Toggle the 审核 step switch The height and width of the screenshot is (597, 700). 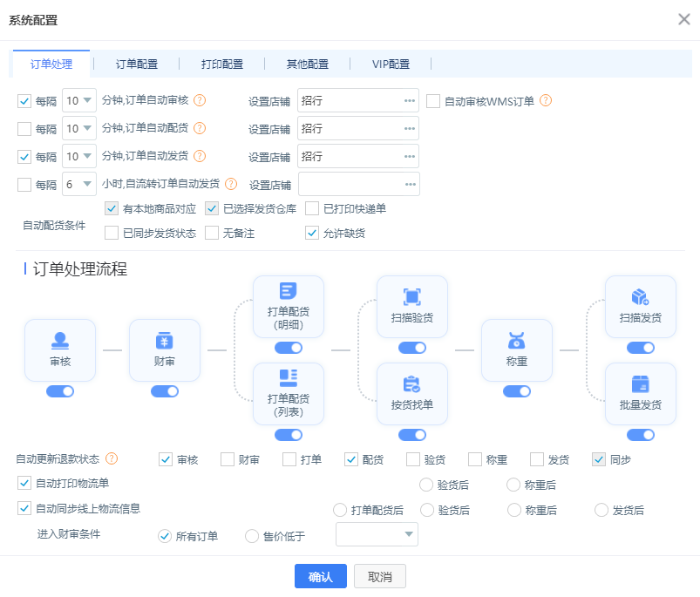60,391
